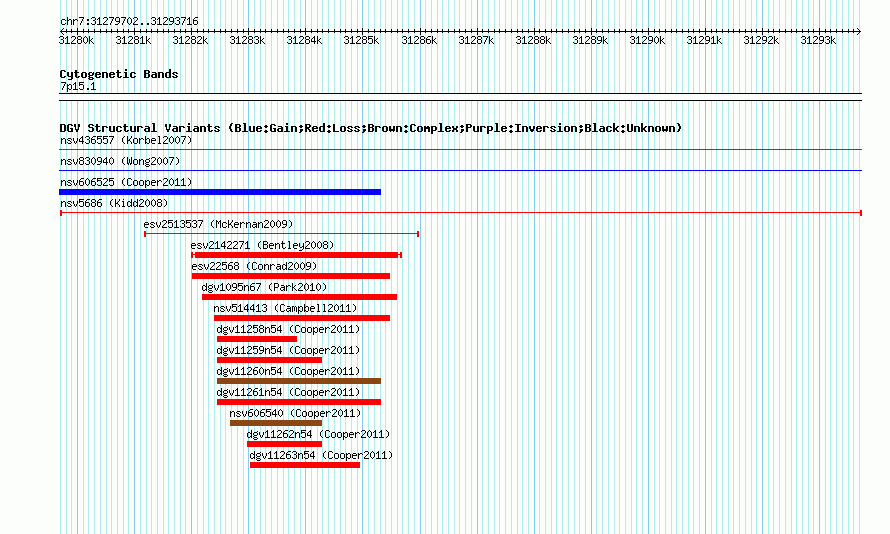Click the 31292k ruler tick label

[x=761, y=40]
